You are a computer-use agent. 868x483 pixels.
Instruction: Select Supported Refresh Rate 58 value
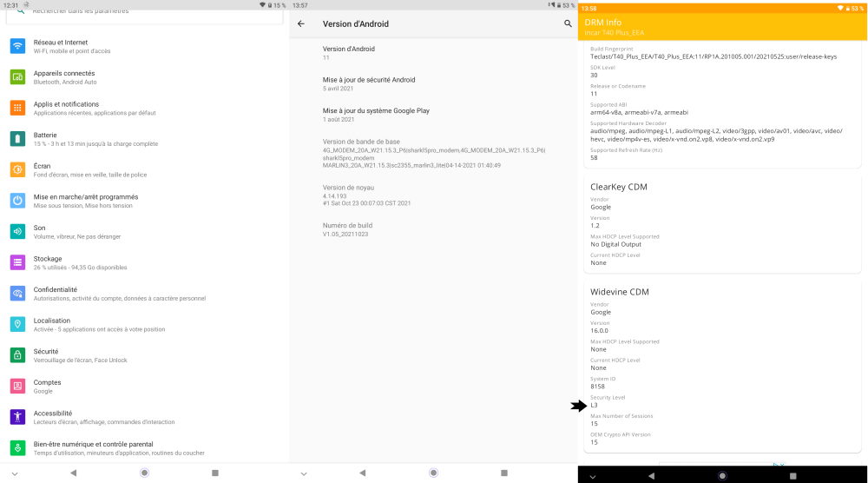point(594,158)
